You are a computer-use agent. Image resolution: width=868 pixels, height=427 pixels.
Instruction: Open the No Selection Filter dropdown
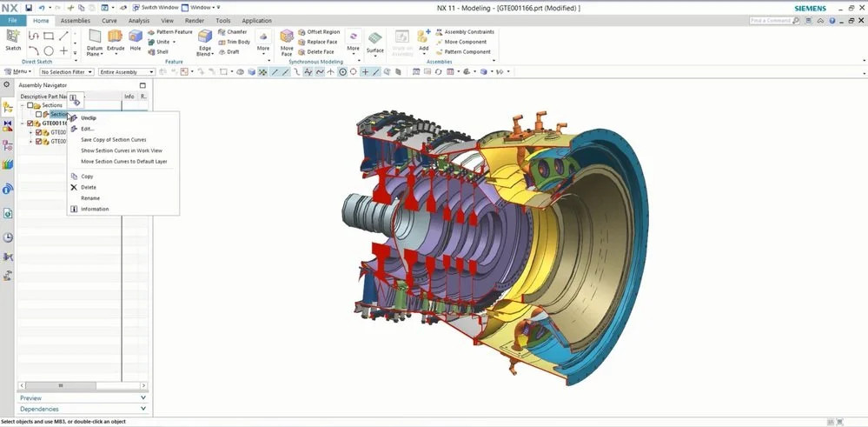66,72
